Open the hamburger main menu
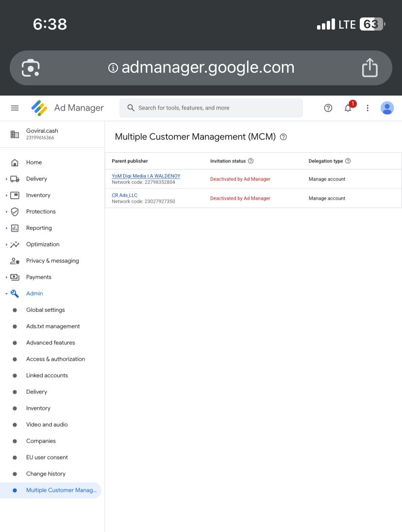This screenshot has height=532, width=402. click(15, 108)
